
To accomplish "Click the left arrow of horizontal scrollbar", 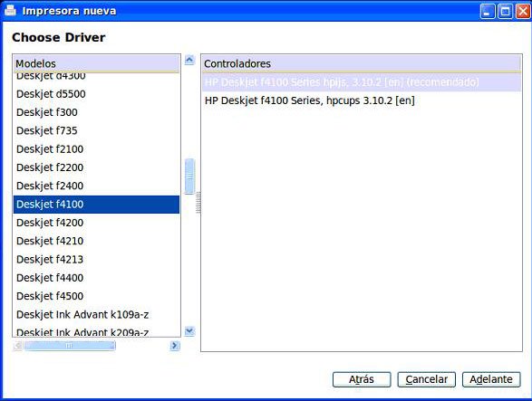I will click(x=17, y=346).
